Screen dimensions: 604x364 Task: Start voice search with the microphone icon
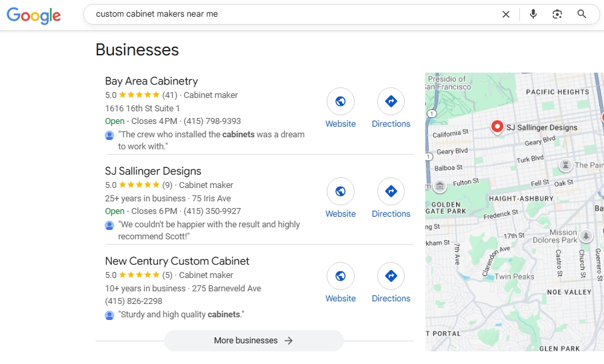click(x=533, y=14)
